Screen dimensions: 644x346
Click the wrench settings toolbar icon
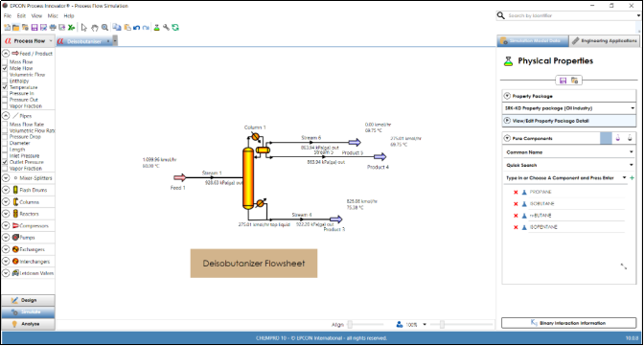click(166, 28)
